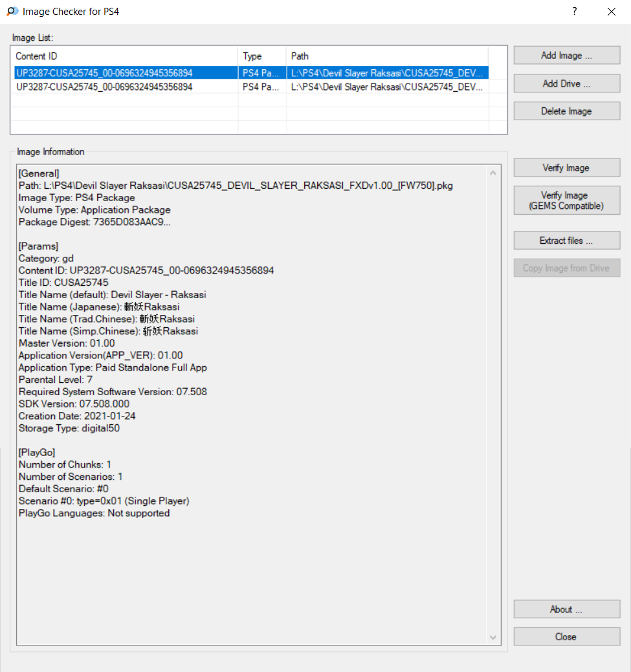Click PlayGo Languages: Not supported line
This screenshot has width=631, height=672.
coord(94,513)
